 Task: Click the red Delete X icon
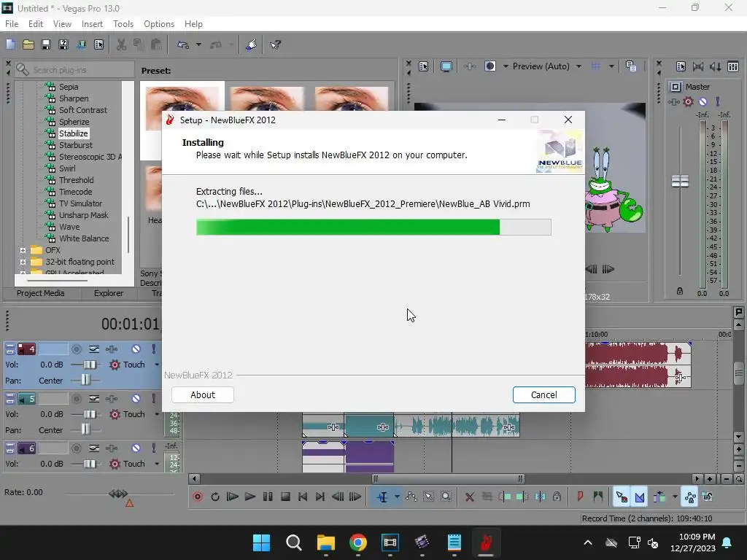click(x=469, y=497)
